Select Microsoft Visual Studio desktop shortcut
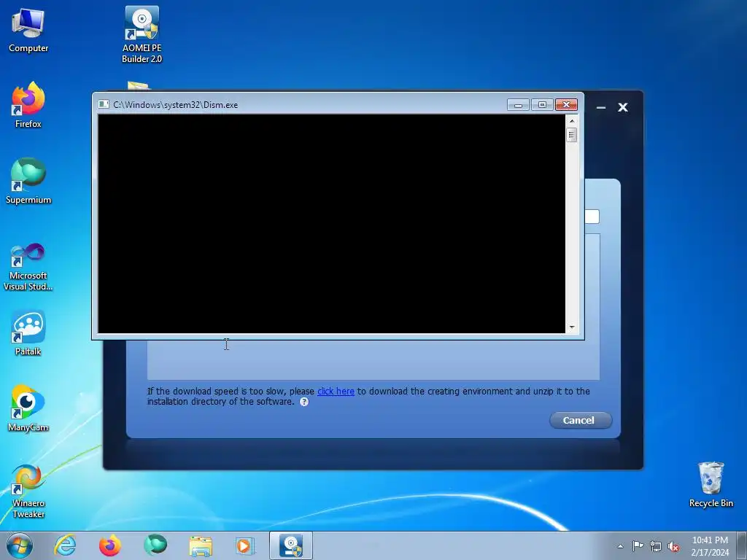This screenshot has width=747, height=560. point(28,267)
